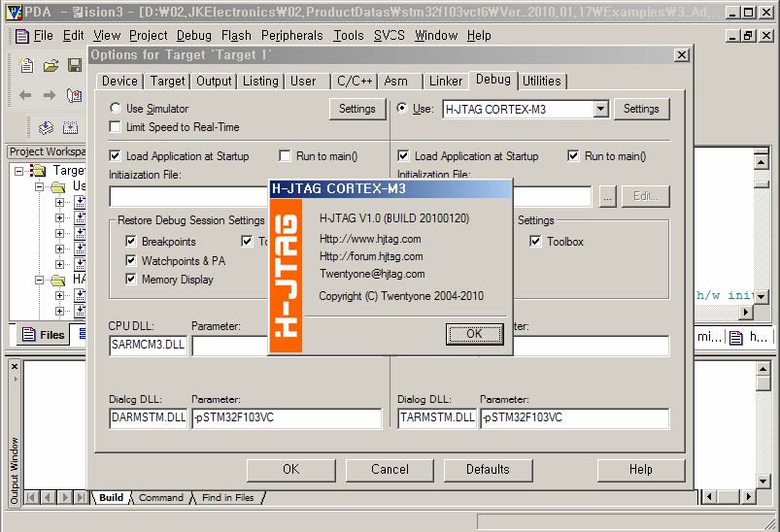Image resolution: width=780 pixels, height=532 pixels.
Task: Open the H-JTAG CORTEX-M3 driver dropdown
Action: 601,109
